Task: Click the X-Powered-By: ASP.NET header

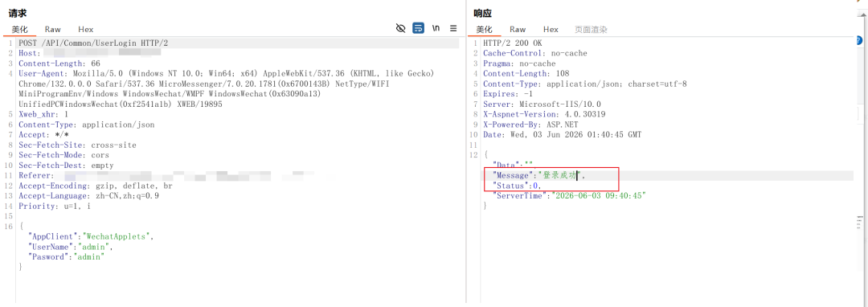Action: [x=530, y=125]
